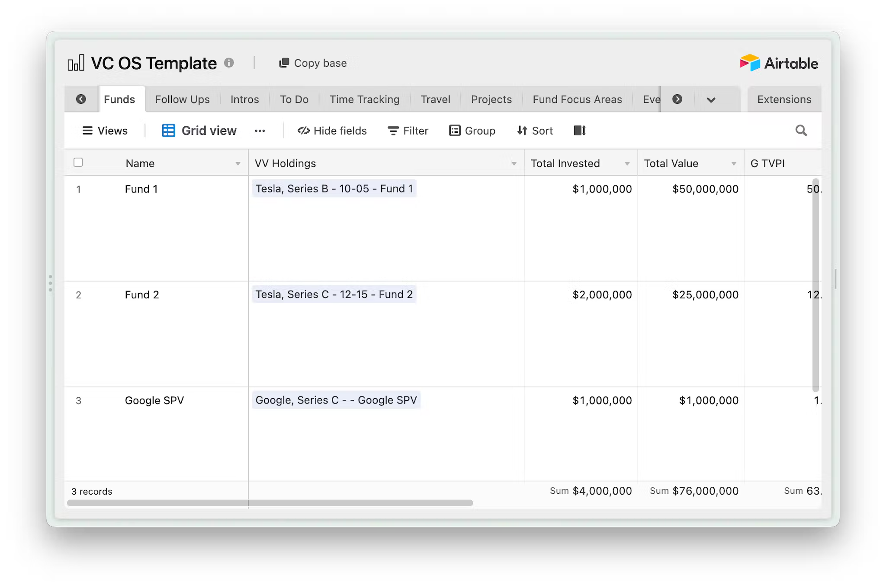Open the row height icon
Image resolution: width=886 pixels, height=588 pixels.
[579, 131]
